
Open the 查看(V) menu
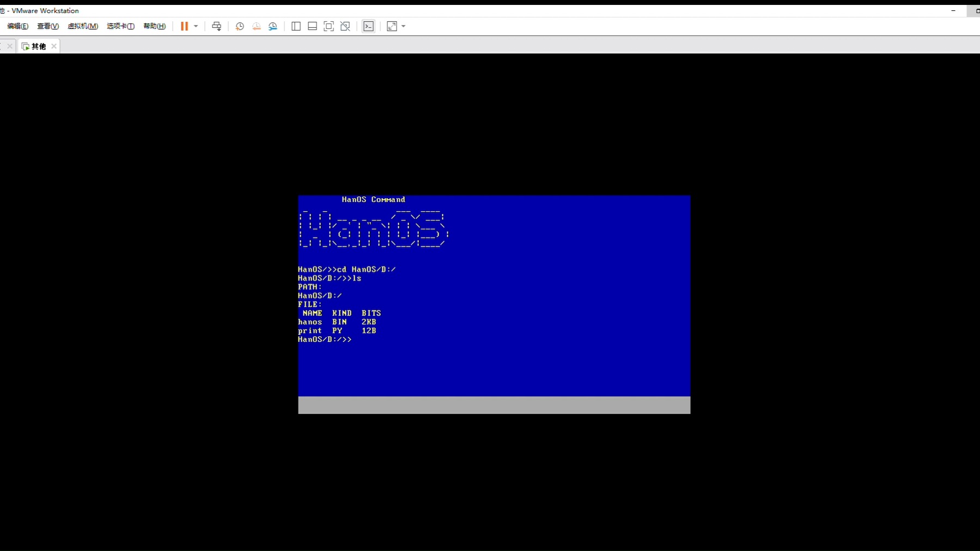coord(48,26)
